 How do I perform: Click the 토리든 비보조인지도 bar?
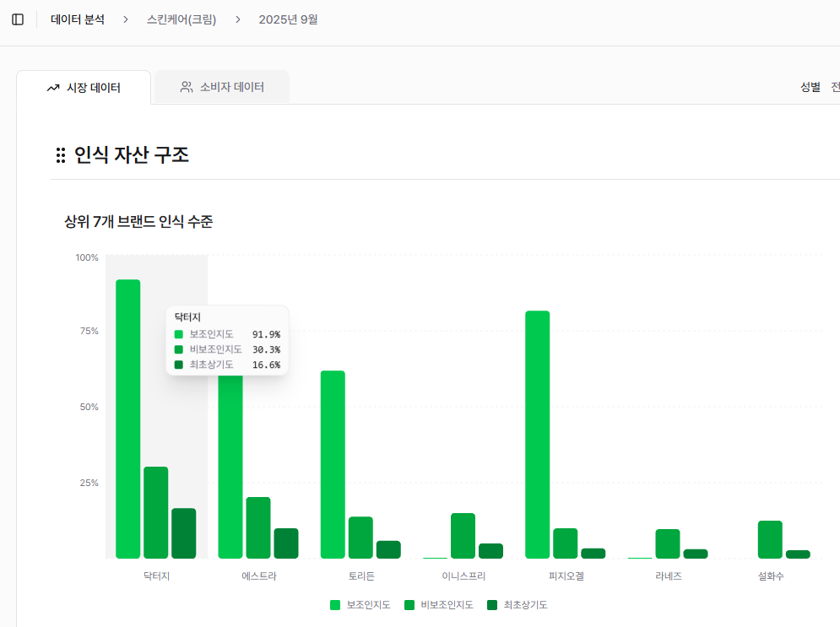tap(360, 538)
